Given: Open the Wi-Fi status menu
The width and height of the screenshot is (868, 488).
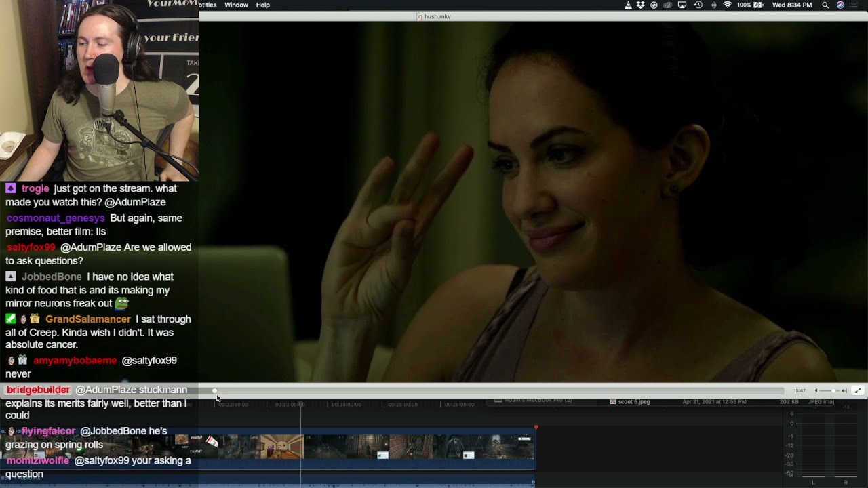Looking at the screenshot, I should tap(728, 5).
